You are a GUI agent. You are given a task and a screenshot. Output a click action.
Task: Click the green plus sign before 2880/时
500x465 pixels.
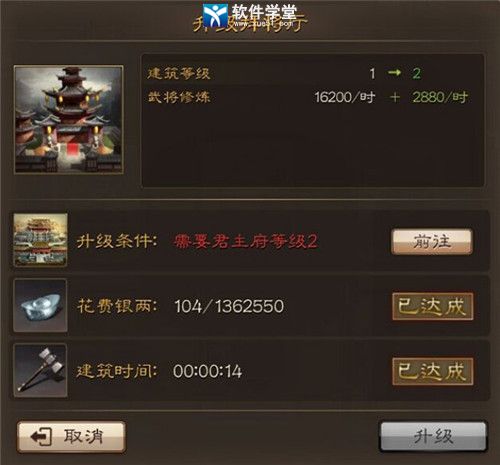tap(395, 97)
